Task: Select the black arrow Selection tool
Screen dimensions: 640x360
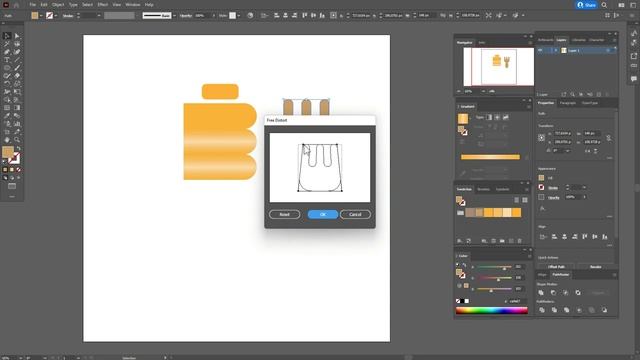Action: pyautogui.click(x=7, y=36)
